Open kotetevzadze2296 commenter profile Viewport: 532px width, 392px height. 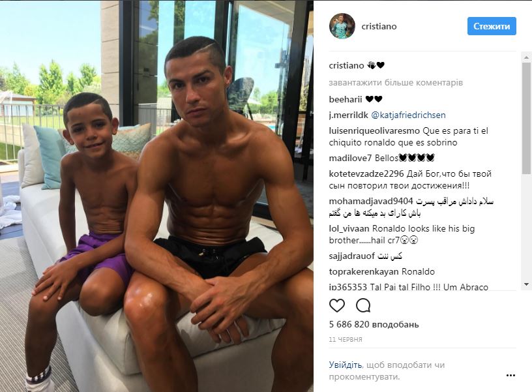(x=366, y=173)
